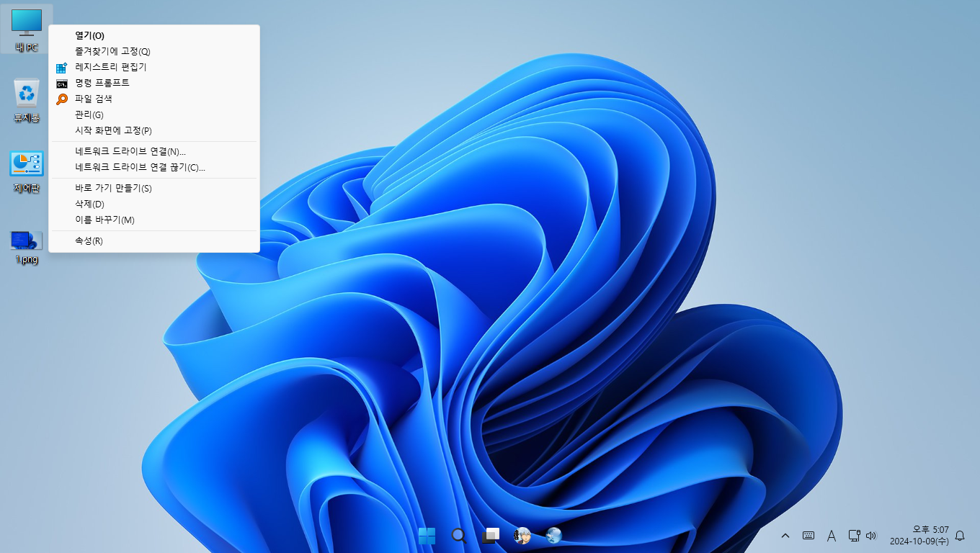Choose 즐겨찾기에 고정(Q) menu entry
980x553 pixels.
coord(154,51)
